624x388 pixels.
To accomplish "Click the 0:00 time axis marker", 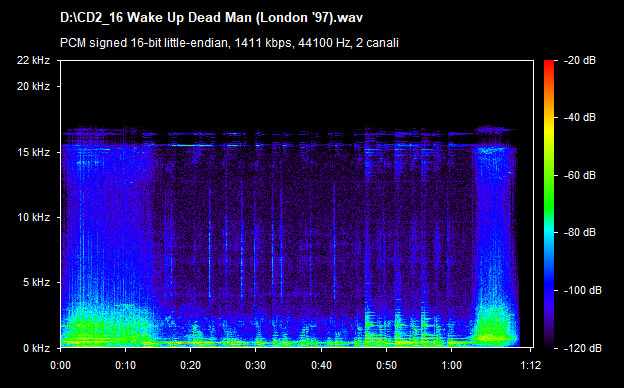I will click(60, 365).
